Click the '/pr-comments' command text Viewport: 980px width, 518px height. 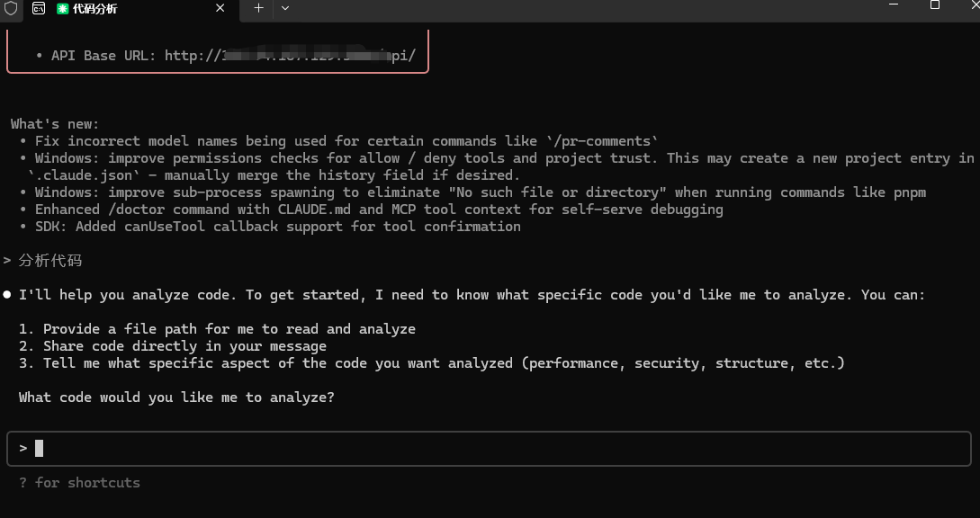602,141
